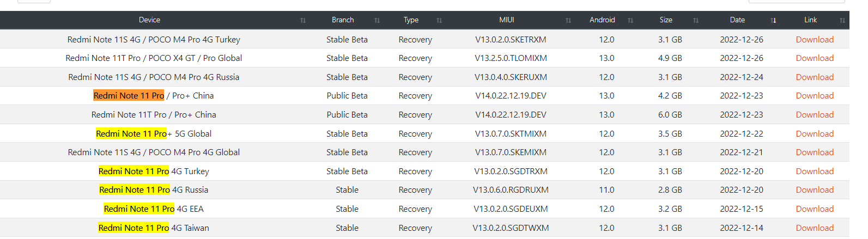868x239 pixels.
Task: Toggle sorting on Type column arrows
Action: pos(439,20)
